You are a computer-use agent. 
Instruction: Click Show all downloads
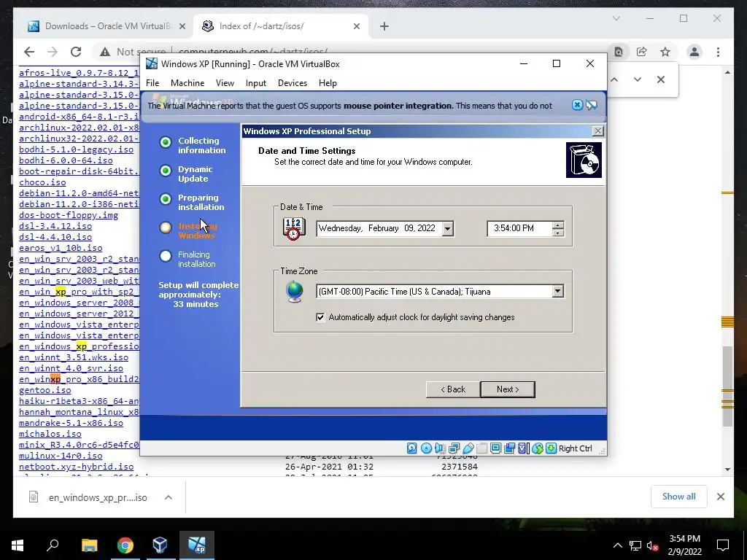(679, 497)
